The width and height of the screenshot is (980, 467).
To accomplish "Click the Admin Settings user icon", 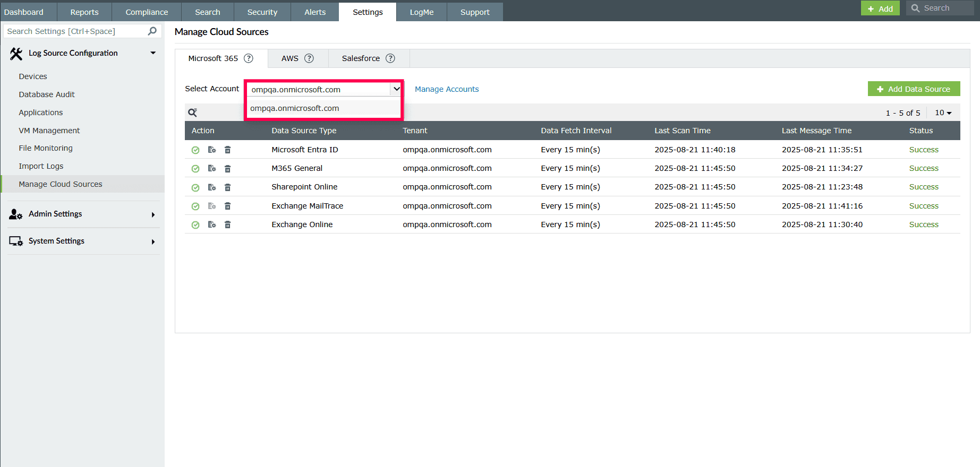I will click(x=16, y=214).
